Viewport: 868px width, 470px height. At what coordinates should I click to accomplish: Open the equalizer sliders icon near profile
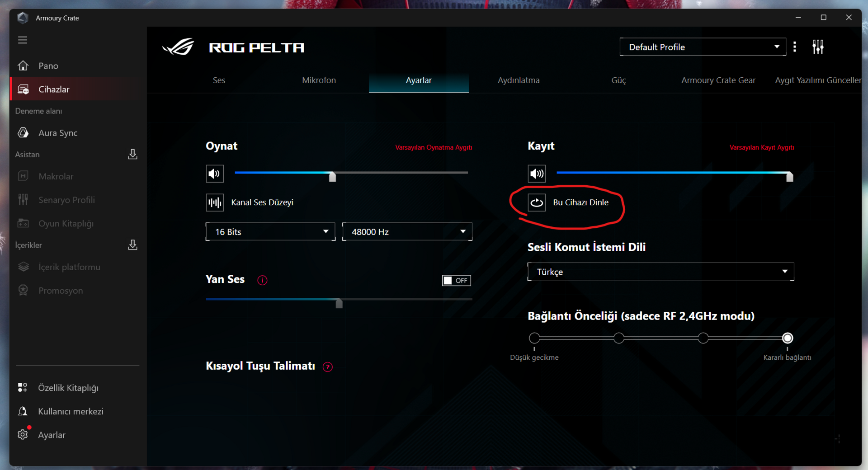click(x=818, y=47)
